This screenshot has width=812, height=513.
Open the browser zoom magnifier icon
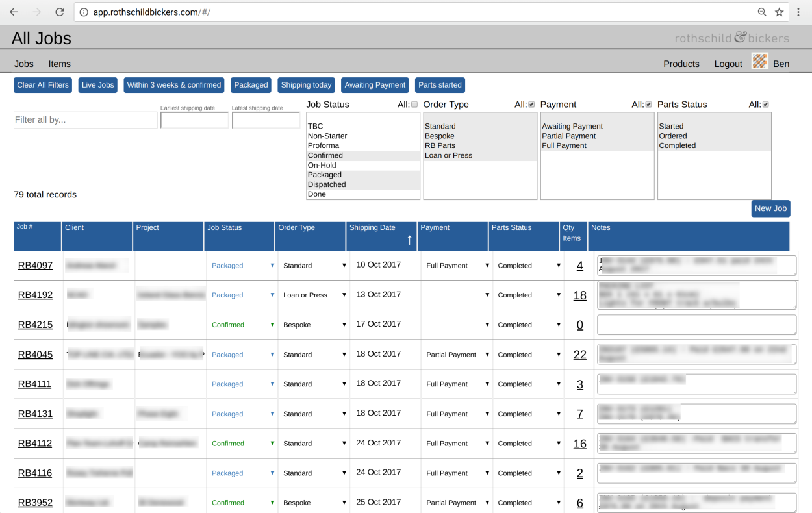pyautogui.click(x=762, y=12)
